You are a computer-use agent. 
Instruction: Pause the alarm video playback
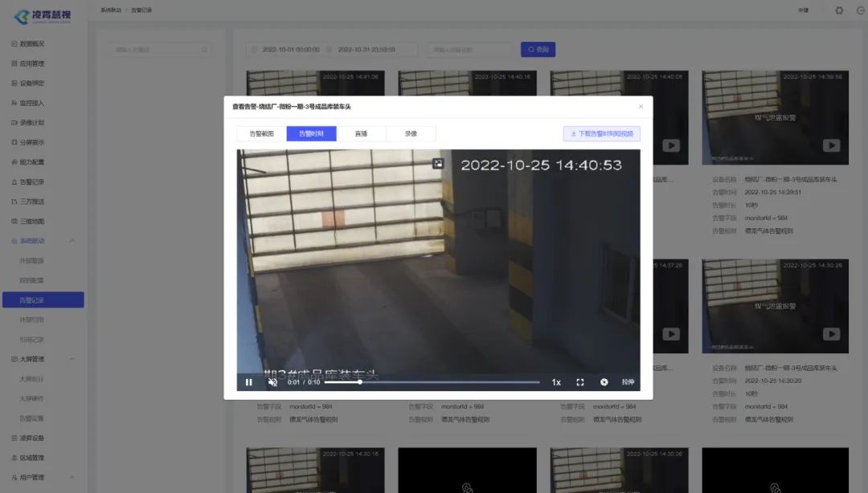(248, 381)
